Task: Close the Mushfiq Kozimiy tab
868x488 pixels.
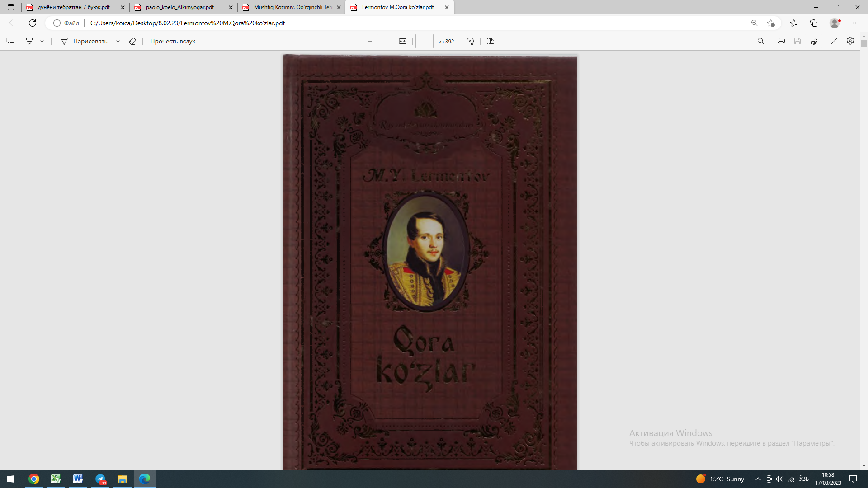Action: (339, 7)
